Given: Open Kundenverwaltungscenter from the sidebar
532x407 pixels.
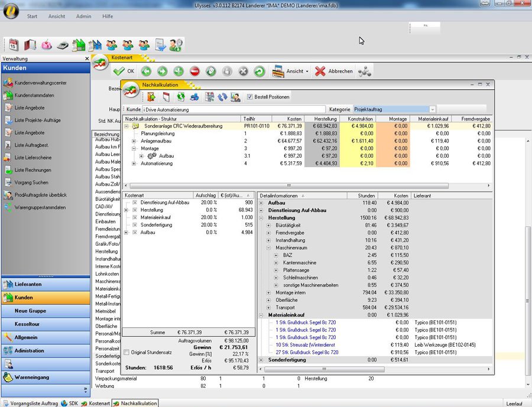Looking at the screenshot, I should 40,83.
